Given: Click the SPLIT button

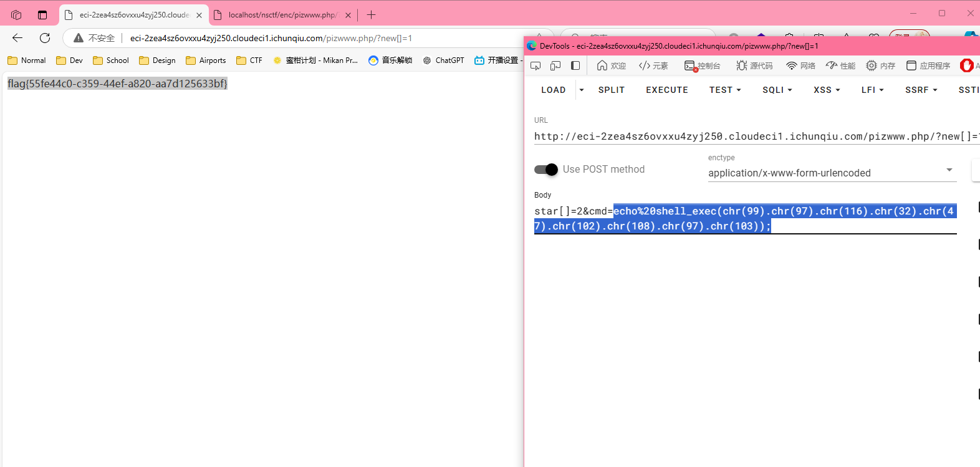Looking at the screenshot, I should [611, 90].
